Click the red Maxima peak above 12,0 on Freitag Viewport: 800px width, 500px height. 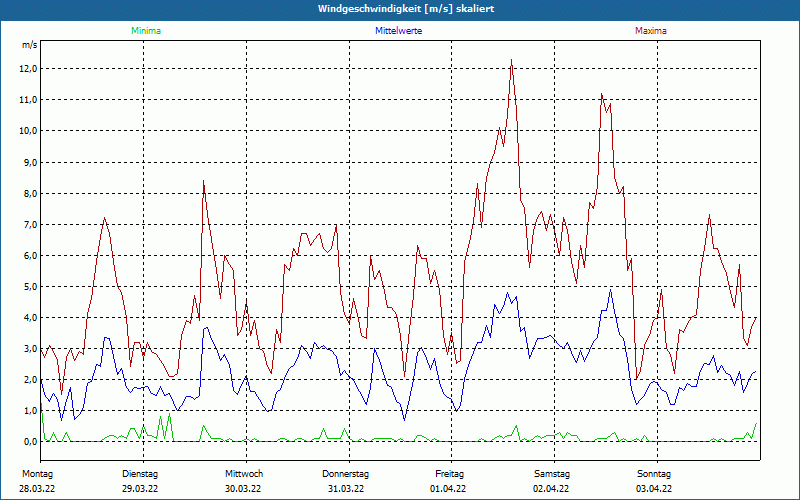[x=511, y=60]
